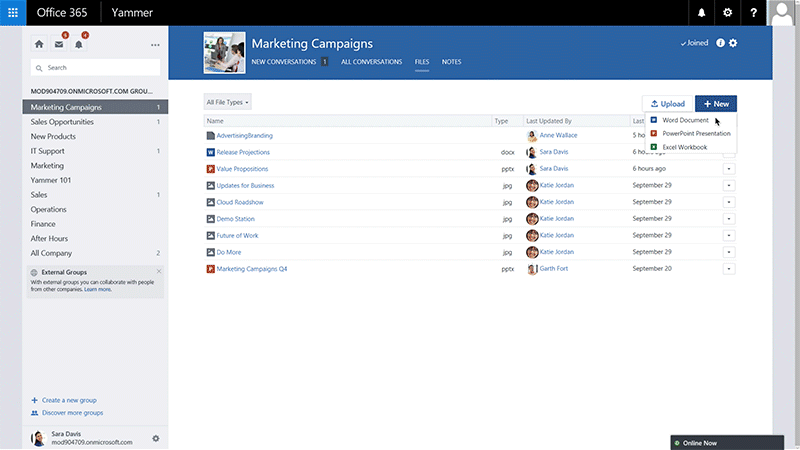Click the AdvertisingBranding file icon
The width and height of the screenshot is (800, 450).
(x=210, y=136)
